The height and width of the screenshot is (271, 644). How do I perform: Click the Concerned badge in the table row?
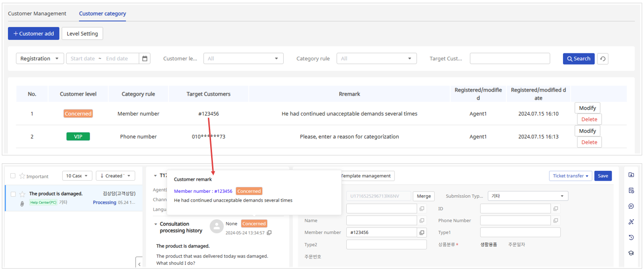[x=78, y=114]
